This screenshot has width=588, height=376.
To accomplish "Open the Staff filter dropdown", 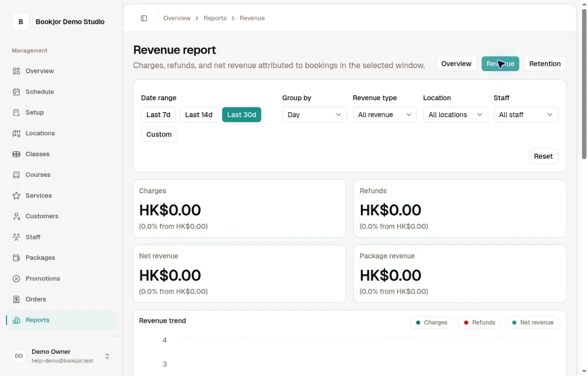I will [x=526, y=115].
